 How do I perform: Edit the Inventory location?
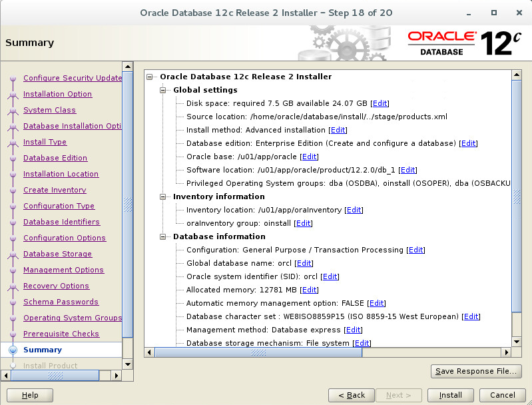[x=354, y=210]
